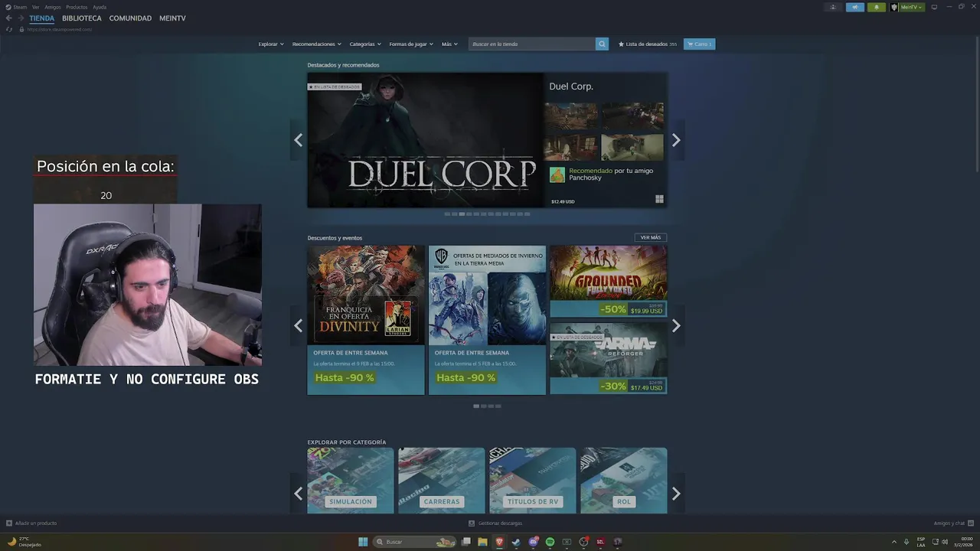
Task: Expand the Formas de jugar dropdown
Action: 411,44
